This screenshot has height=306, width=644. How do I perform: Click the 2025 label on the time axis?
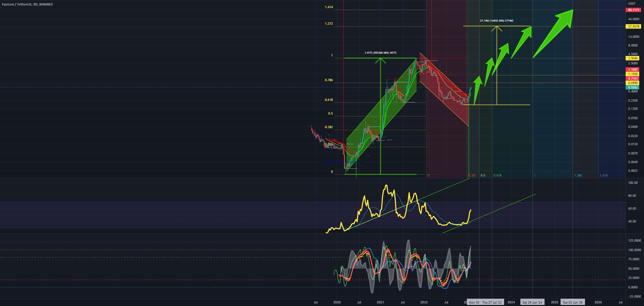(555, 302)
